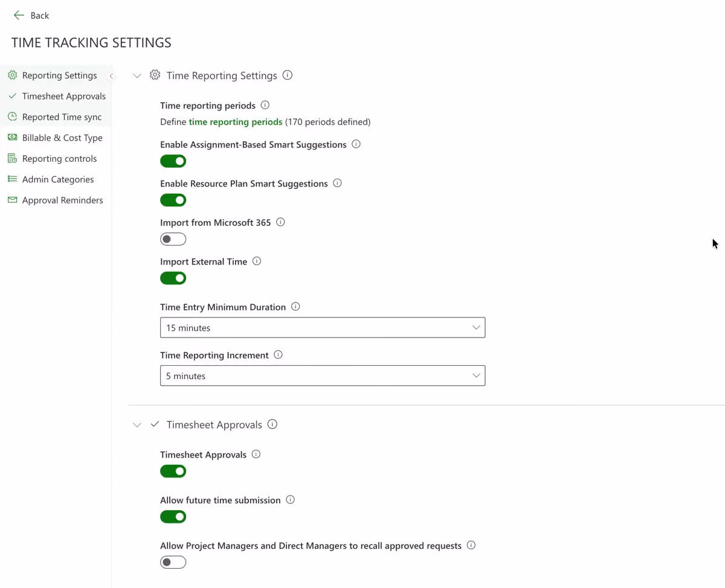The image size is (725, 588).
Task: Go to Timesheet Approvals in sidebar
Action: tap(56, 96)
